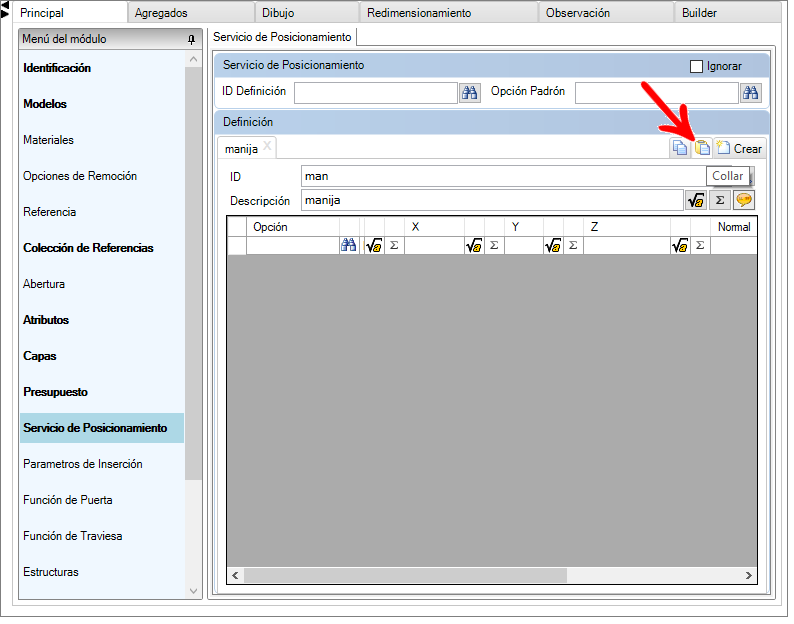This screenshot has height=624, width=794.
Task: Close the manija definition tab
Action: 267,147
